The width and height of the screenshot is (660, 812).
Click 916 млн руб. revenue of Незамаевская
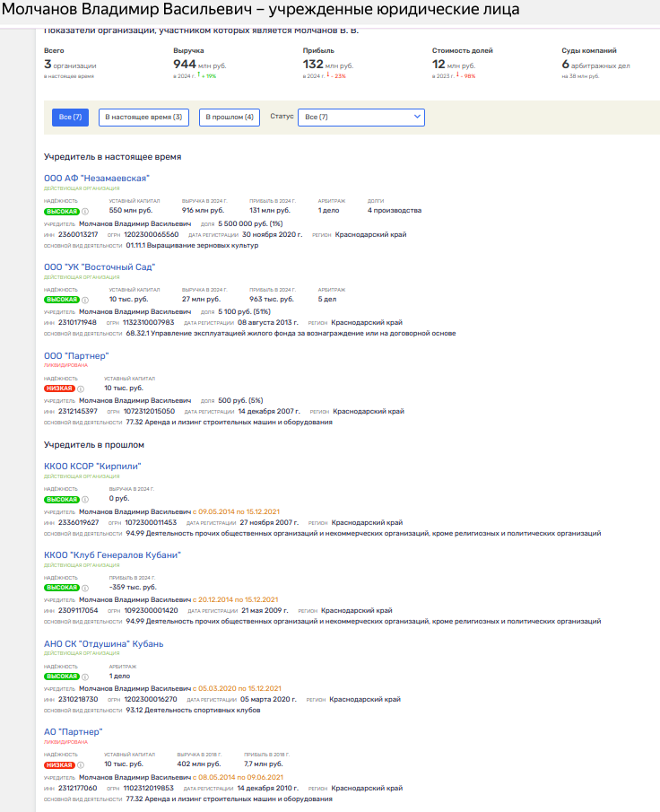pyautogui.click(x=204, y=210)
